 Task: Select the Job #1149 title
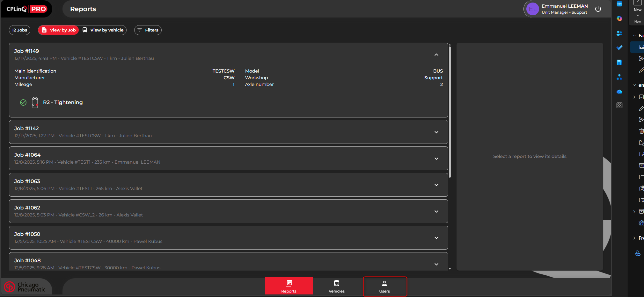[x=26, y=51]
